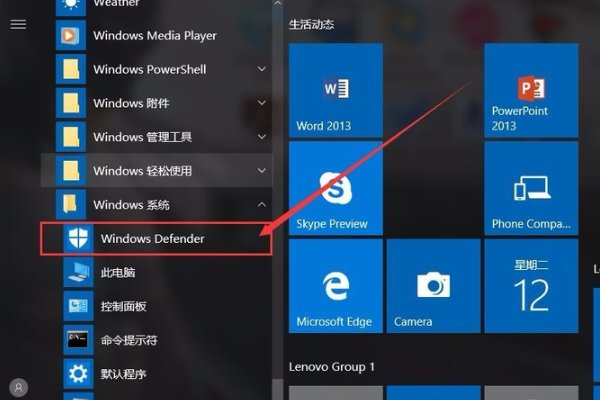Click the Windows 管理工具 folder icon

(x=71, y=137)
